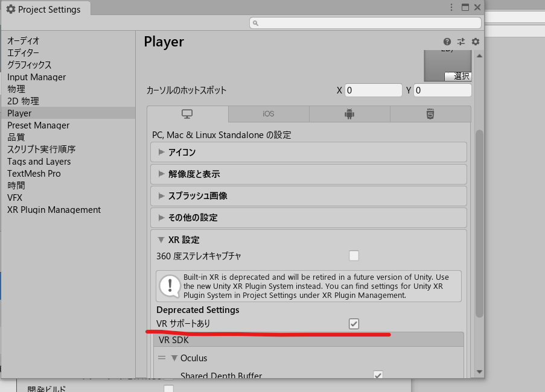The height and width of the screenshot is (392, 545).
Task: Uncheck the VR サポートあり checkbox
Action: (354, 324)
